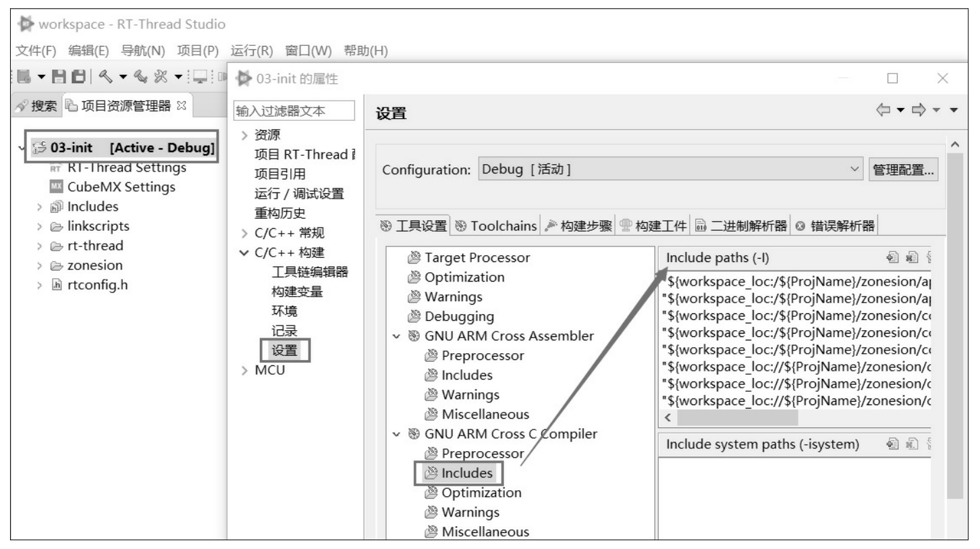The image size is (980, 549).
Task: Click horizontal scrollbar of Include paths list
Action: click(738, 418)
